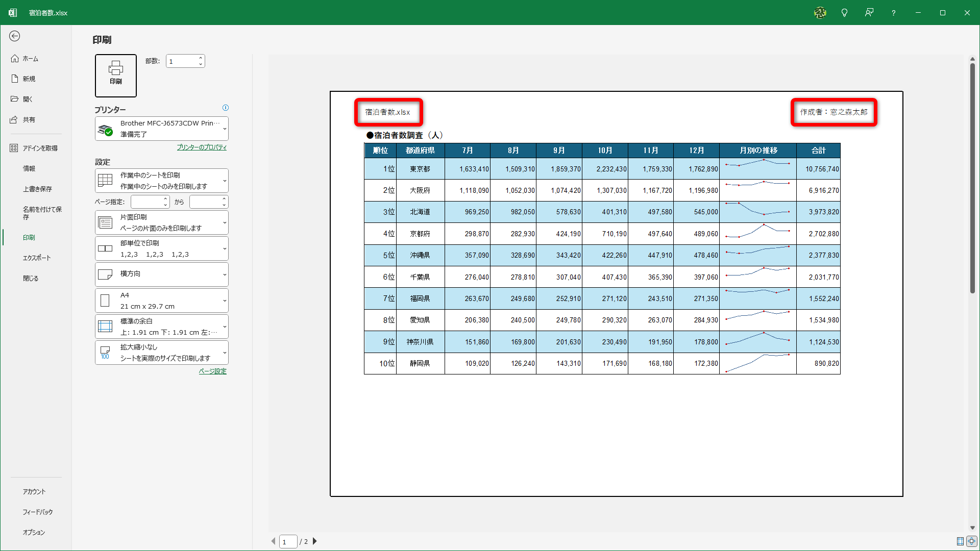The width and height of the screenshot is (980, 551).
Task: Click the current page number field
Action: (288, 541)
